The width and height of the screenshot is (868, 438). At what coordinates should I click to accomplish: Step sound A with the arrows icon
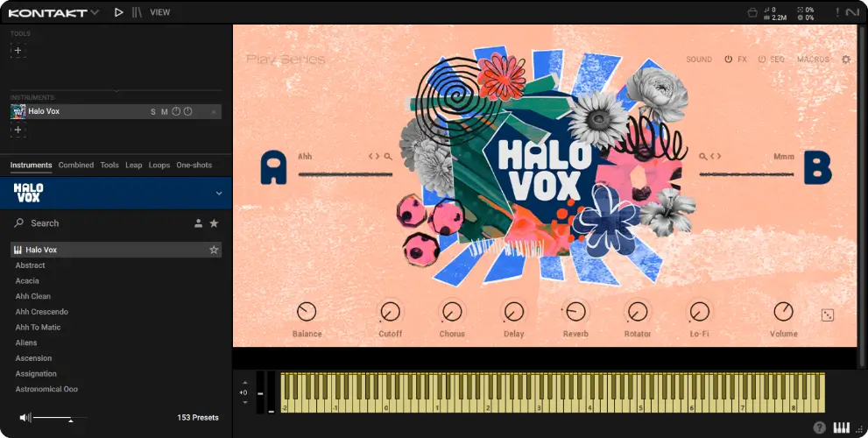point(374,157)
